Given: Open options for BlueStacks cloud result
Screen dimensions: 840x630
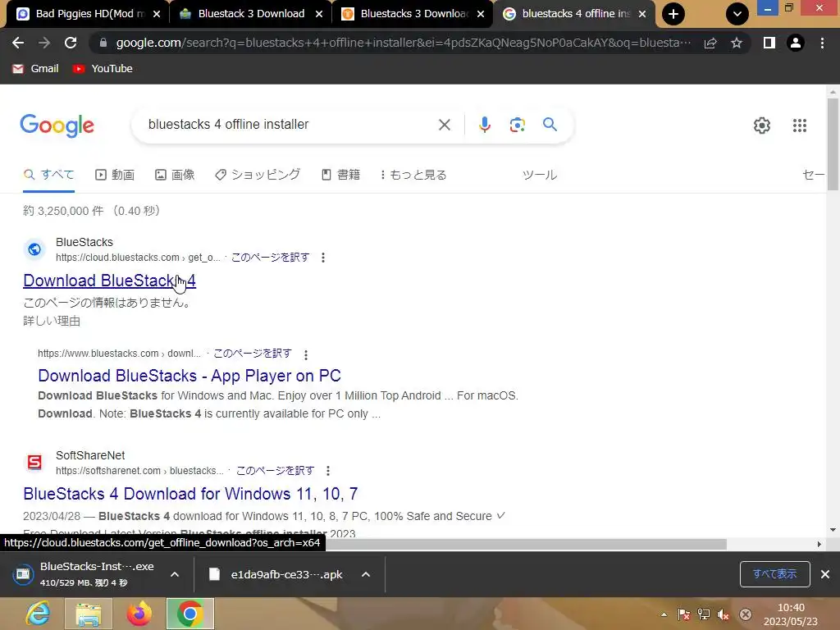Looking at the screenshot, I should click(x=323, y=258).
